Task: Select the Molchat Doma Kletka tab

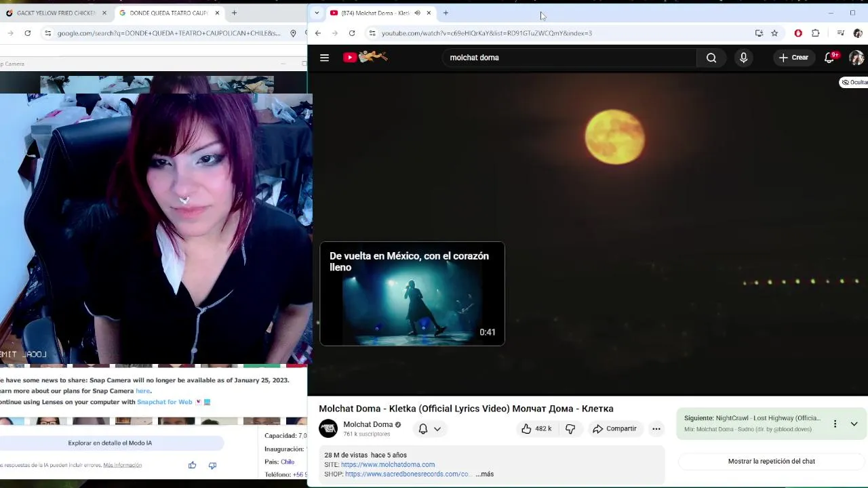Action: pyautogui.click(x=374, y=13)
